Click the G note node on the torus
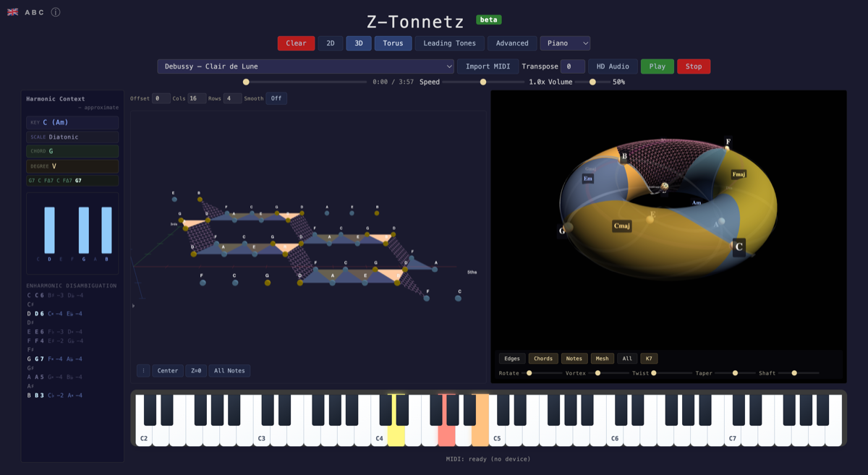868x475 pixels. (x=567, y=228)
